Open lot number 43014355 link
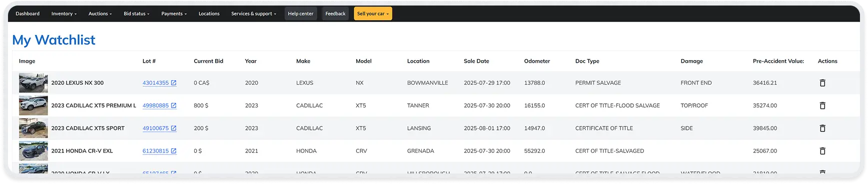The height and width of the screenshot is (184, 868). [x=156, y=83]
